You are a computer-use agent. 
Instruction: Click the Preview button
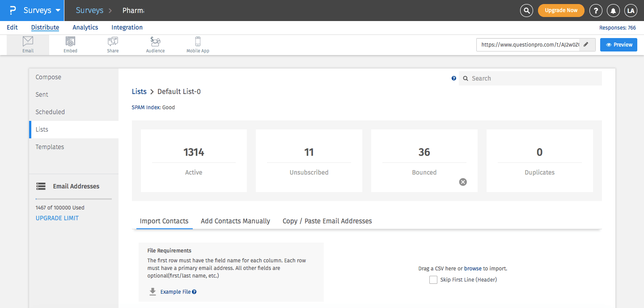(619, 45)
